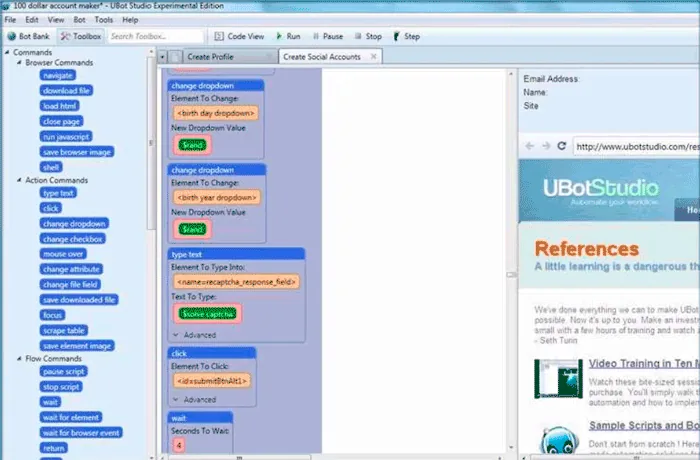
Task: Choose the pause script command
Action: (63, 372)
